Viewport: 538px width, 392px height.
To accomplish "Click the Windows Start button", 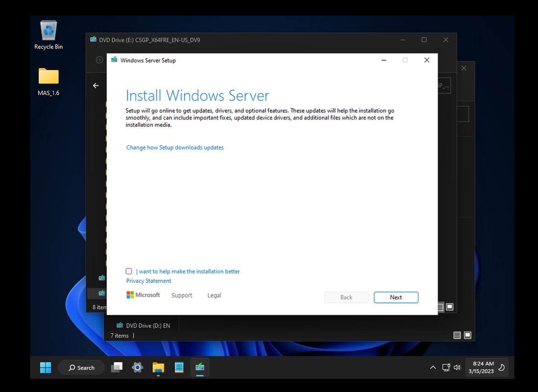I will (46, 367).
